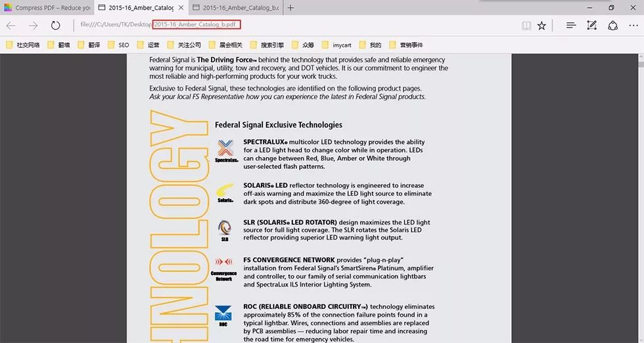Viewport: 644px width, 343px height.
Task: Open the 关注公司 bookmarks folder
Action: coord(184,45)
